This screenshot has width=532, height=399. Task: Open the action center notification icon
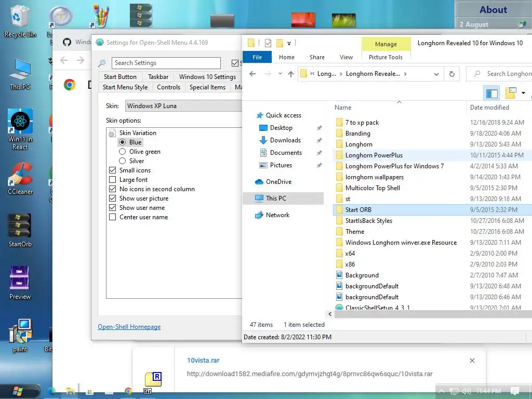pyautogui.click(x=515, y=391)
